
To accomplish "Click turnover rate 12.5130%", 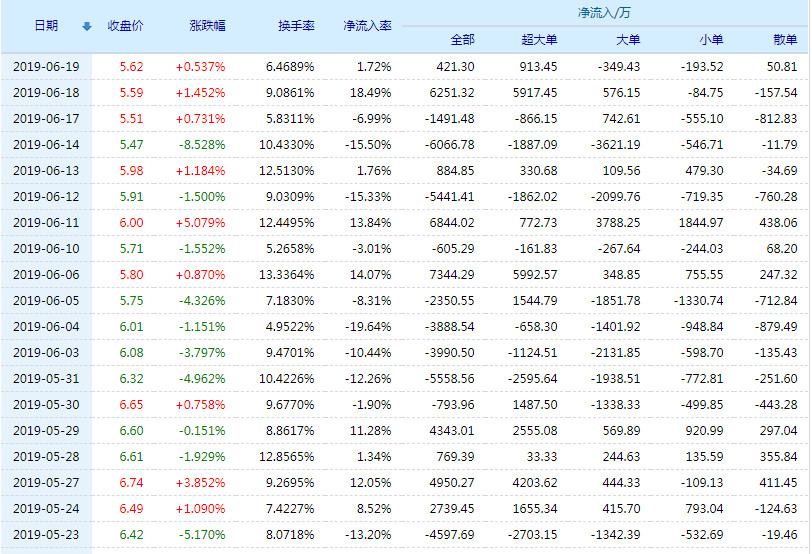I will [286, 170].
